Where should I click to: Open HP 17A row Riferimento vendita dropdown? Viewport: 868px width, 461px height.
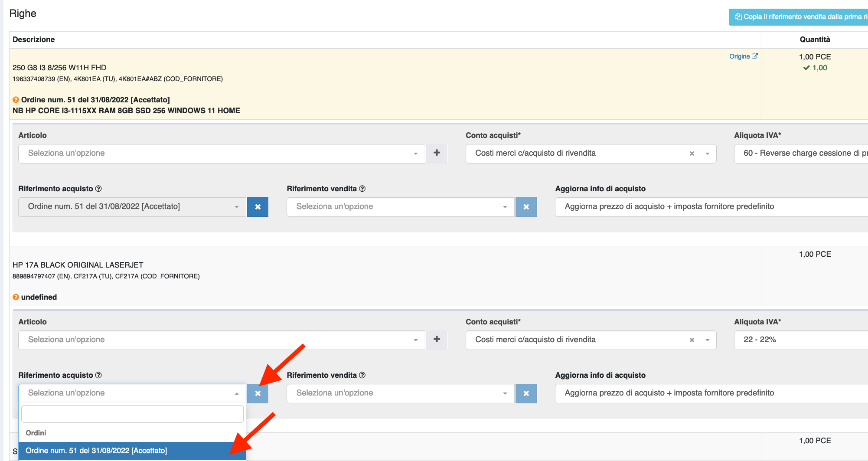[x=401, y=393]
